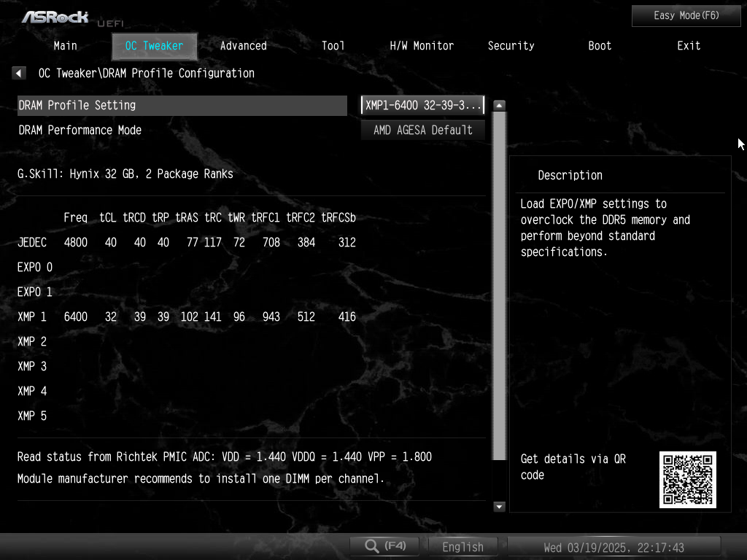Click the XMP 5 row label
The height and width of the screenshot is (560, 747).
[x=32, y=416]
